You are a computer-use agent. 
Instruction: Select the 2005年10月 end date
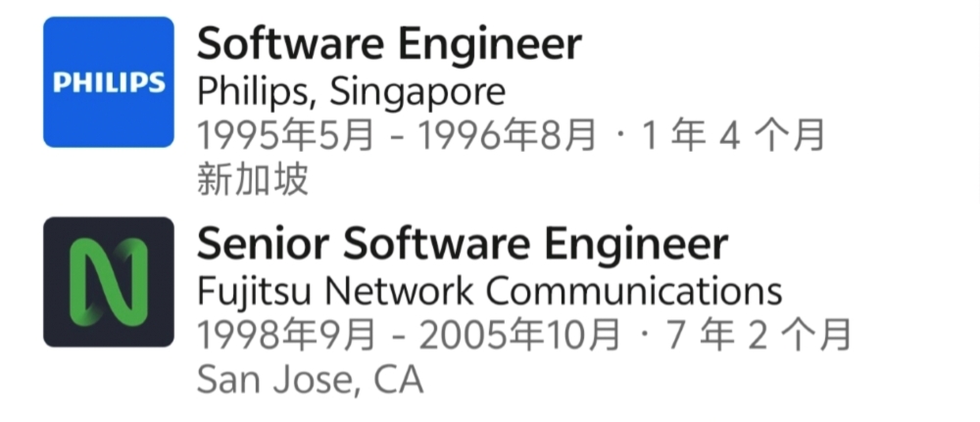(519, 336)
